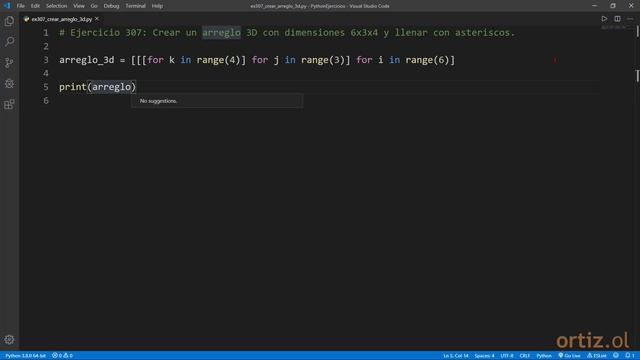This screenshot has width=640, height=360.
Task: Click 'range(6)' on line 3
Action: [x=427, y=60]
